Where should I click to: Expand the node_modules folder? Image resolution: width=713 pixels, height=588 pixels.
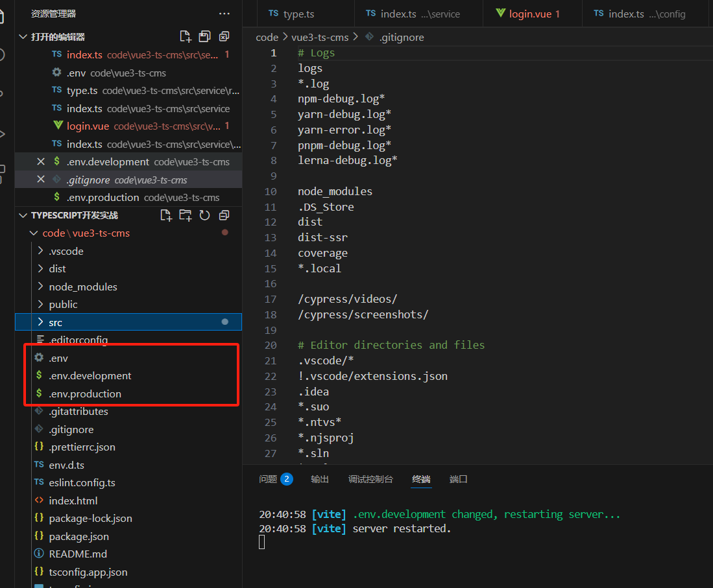[40, 287]
